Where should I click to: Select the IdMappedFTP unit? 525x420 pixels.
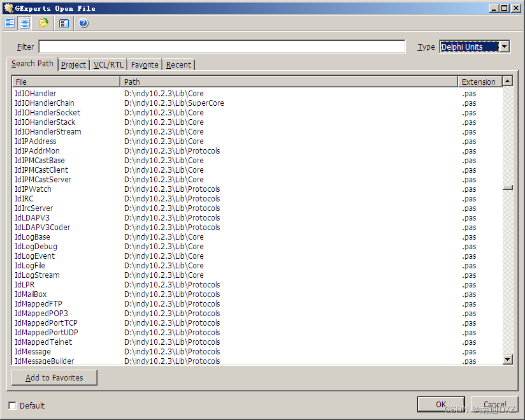click(257, 304)
